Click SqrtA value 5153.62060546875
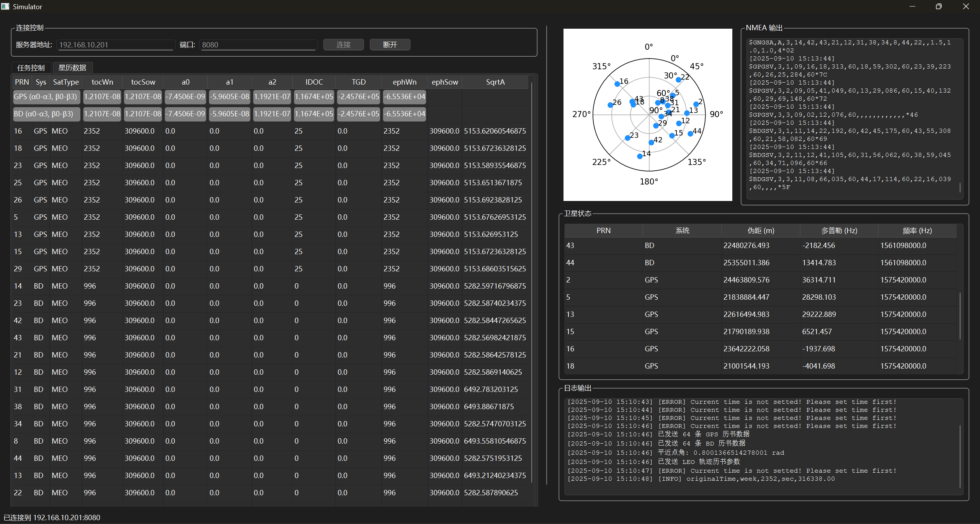980x524 pixels. click(495, 131)
